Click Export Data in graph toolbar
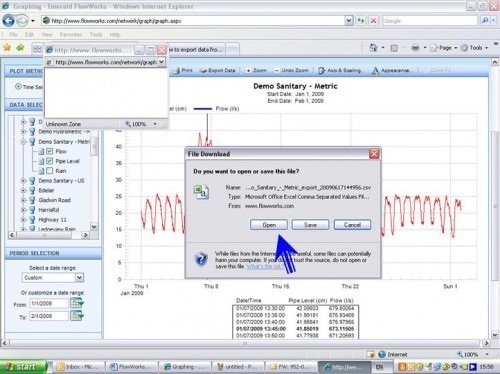Screen dimensions: 500x374 pyautogui.click(x=218, y=70)
